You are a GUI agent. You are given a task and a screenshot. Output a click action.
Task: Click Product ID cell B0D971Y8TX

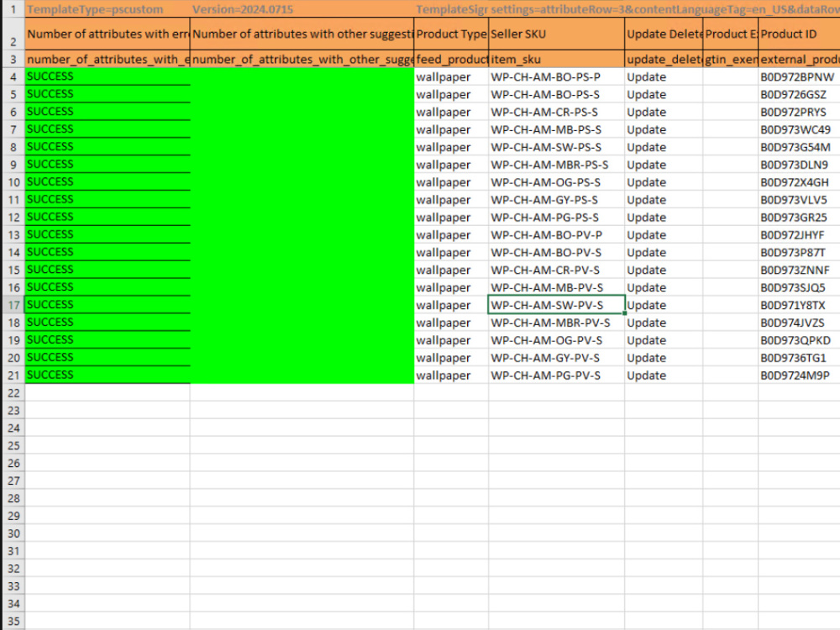(799, 305)
